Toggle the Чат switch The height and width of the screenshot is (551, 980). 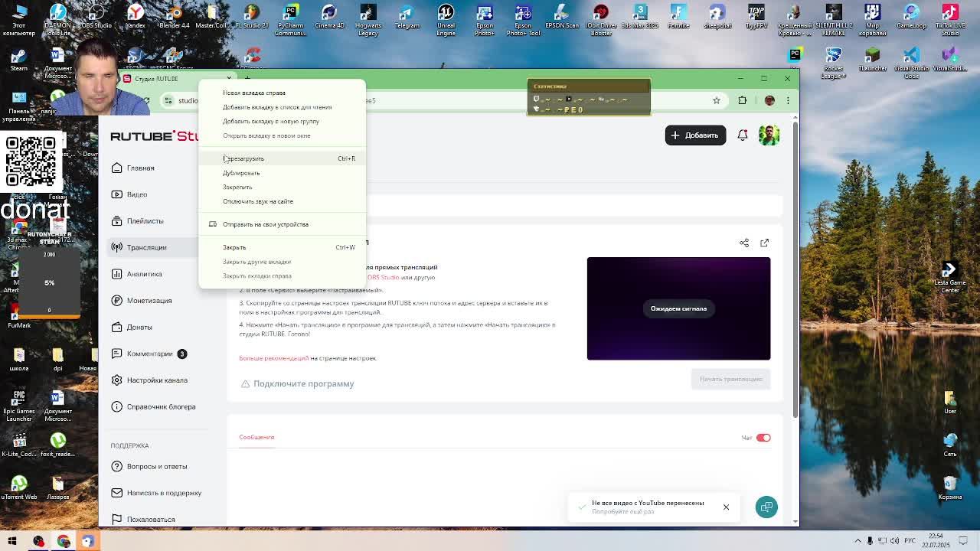(763, 438)
